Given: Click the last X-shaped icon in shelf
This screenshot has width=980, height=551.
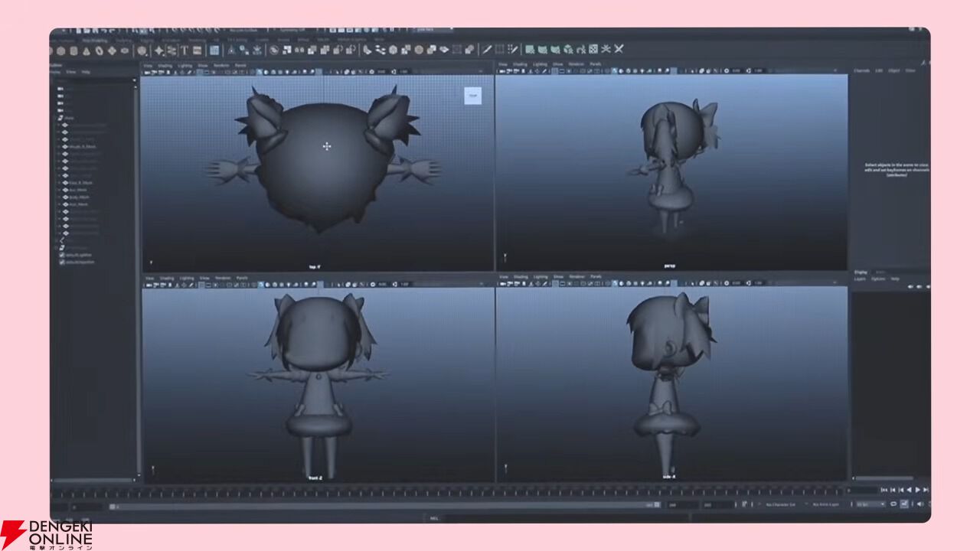Looking at the screenshot, I should [x=619, y=49].
